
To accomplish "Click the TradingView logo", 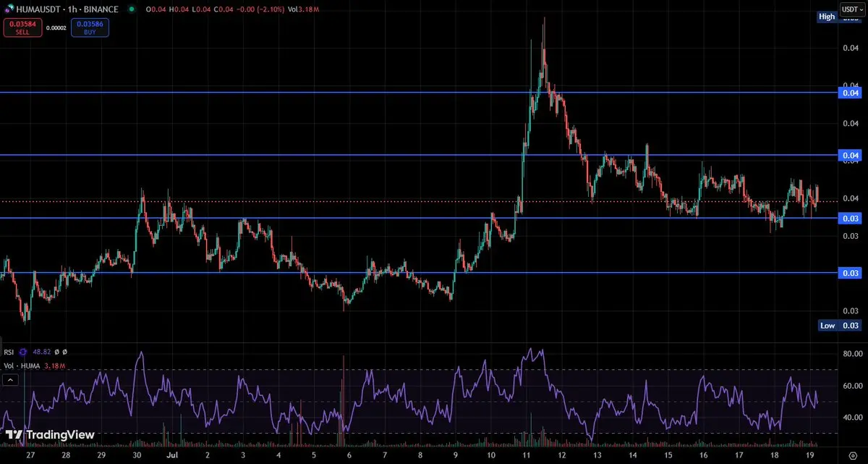I will (50, 434).
